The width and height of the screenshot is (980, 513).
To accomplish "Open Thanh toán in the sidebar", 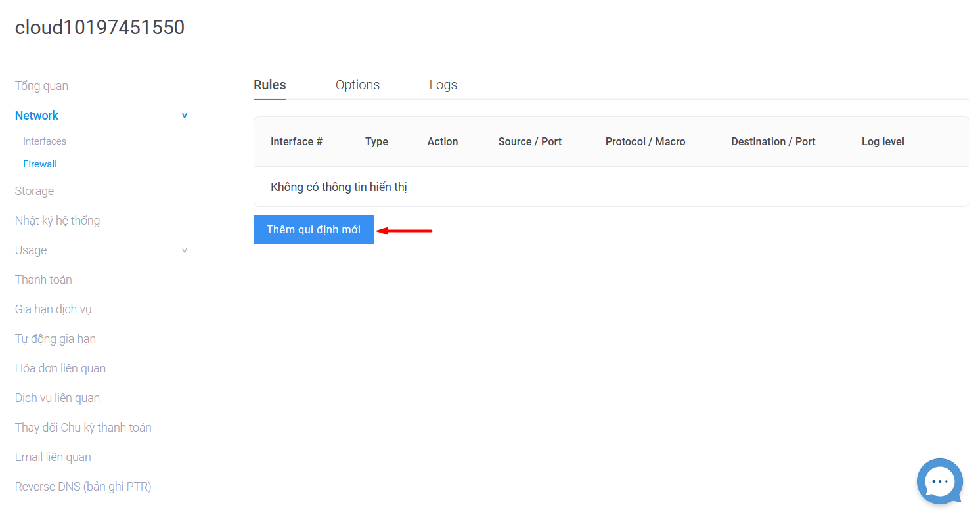I will [x=43, y=280].
